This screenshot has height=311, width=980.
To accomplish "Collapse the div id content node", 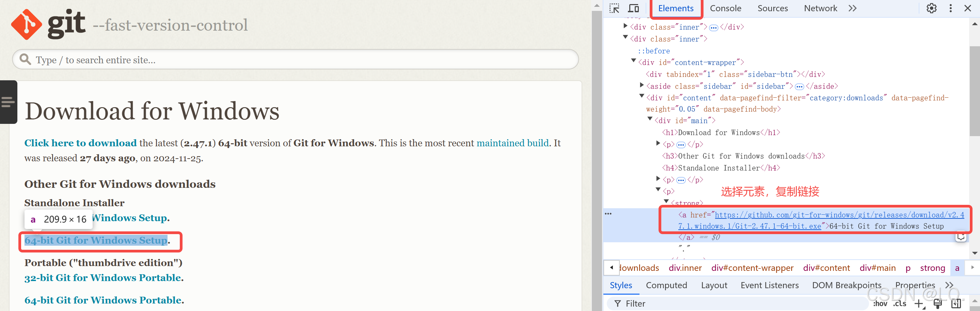I will pos(642,96).
